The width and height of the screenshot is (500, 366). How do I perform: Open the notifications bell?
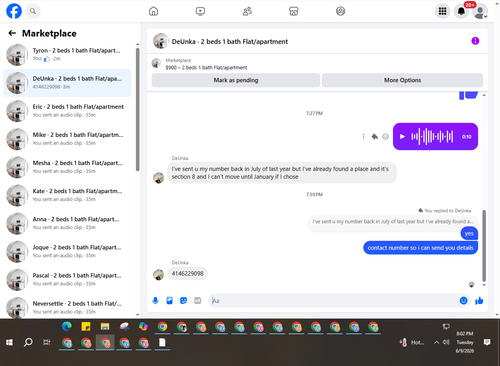pos(461,11)
